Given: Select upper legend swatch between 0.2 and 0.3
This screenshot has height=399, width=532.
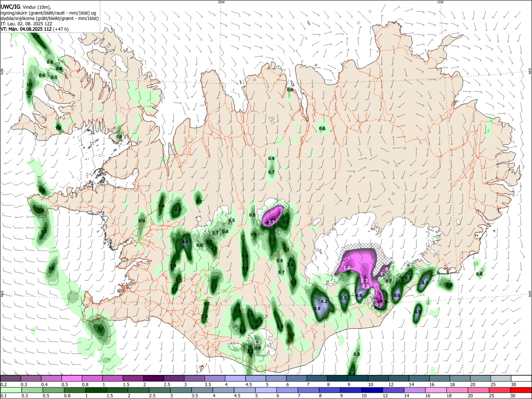Looking at the screenshot, I should pos(10,378).
